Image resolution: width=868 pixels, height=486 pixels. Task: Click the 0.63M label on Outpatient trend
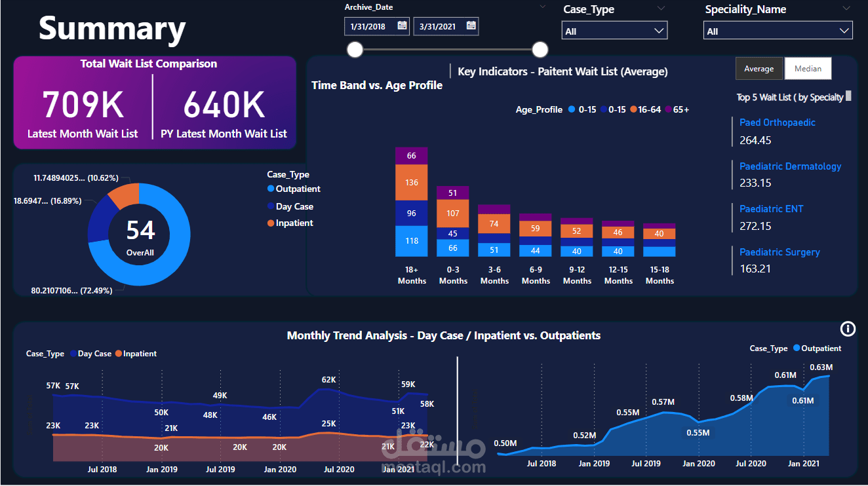821,367
